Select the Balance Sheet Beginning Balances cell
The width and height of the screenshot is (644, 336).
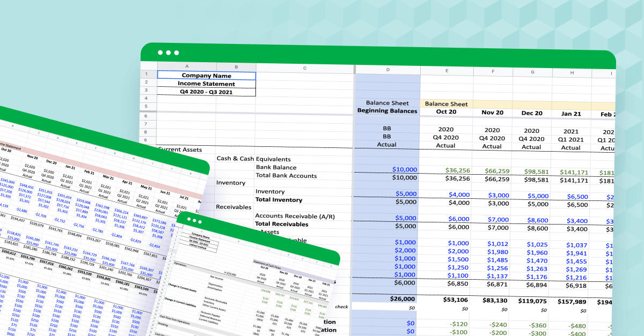(x=387, y=107)
